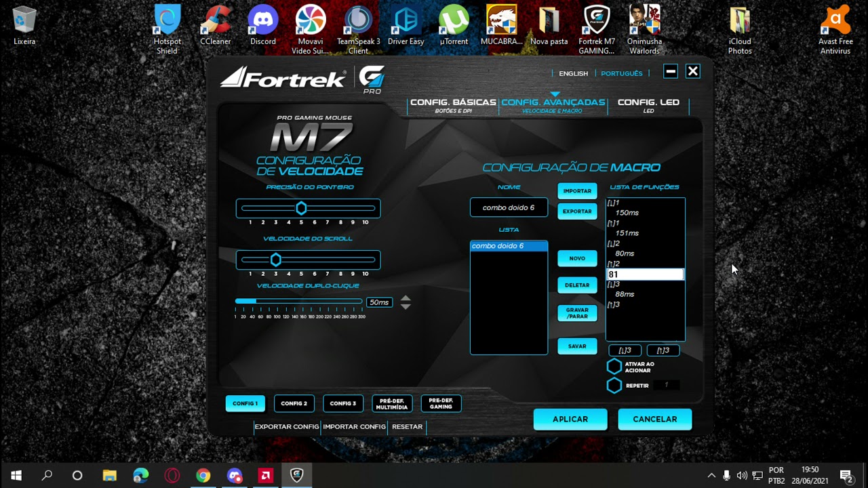Select combo doido 6 in Lista

pyautogui.click(x=509, y=246)
